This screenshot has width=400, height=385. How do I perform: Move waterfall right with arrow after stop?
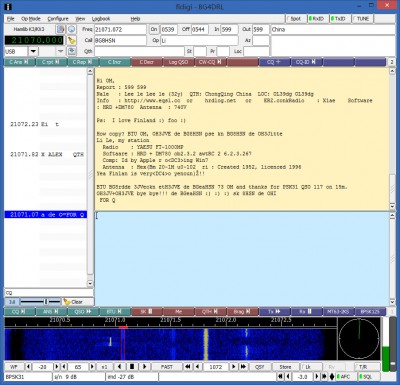(x=144, y=367)
